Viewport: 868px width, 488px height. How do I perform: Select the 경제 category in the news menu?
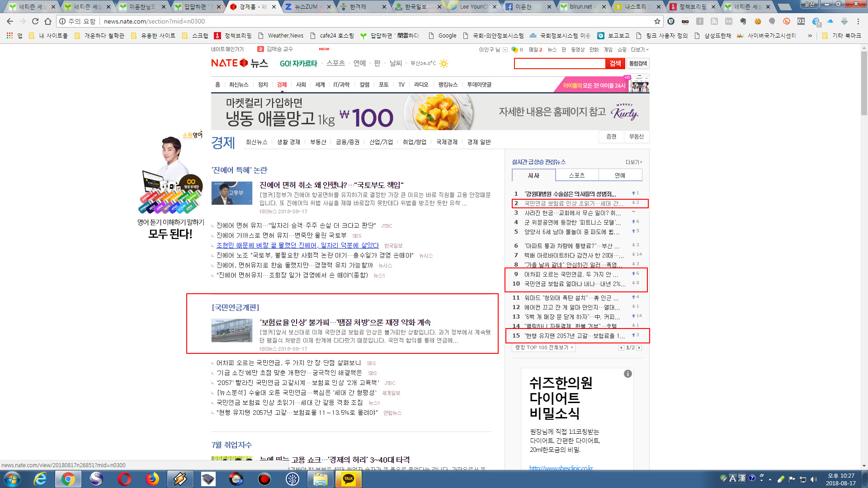pos(282,84)
